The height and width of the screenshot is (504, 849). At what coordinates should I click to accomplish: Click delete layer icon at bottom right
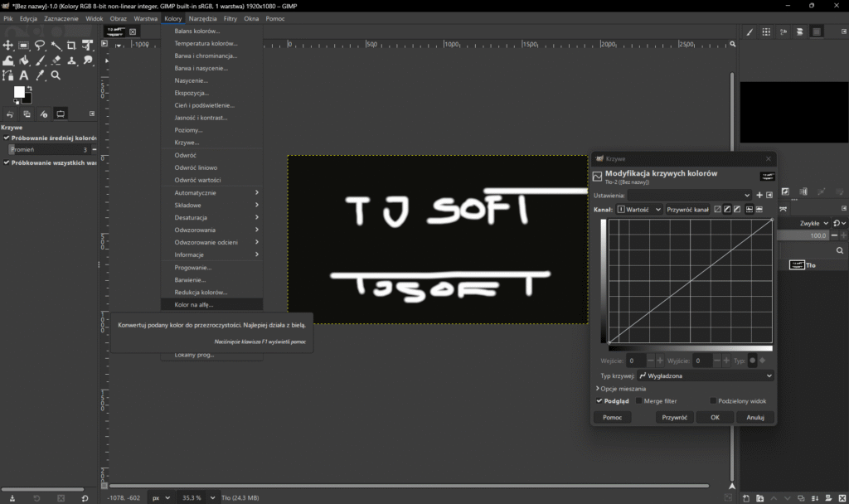[842, 498]
